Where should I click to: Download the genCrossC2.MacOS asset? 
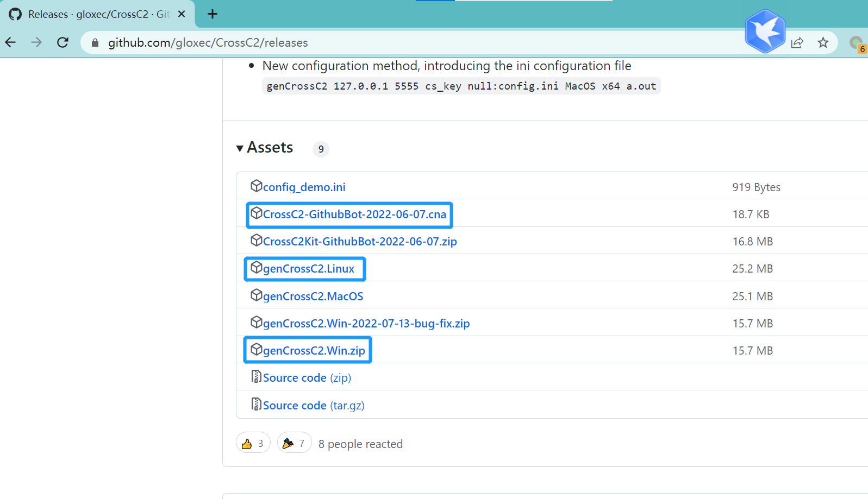[313, 296]
